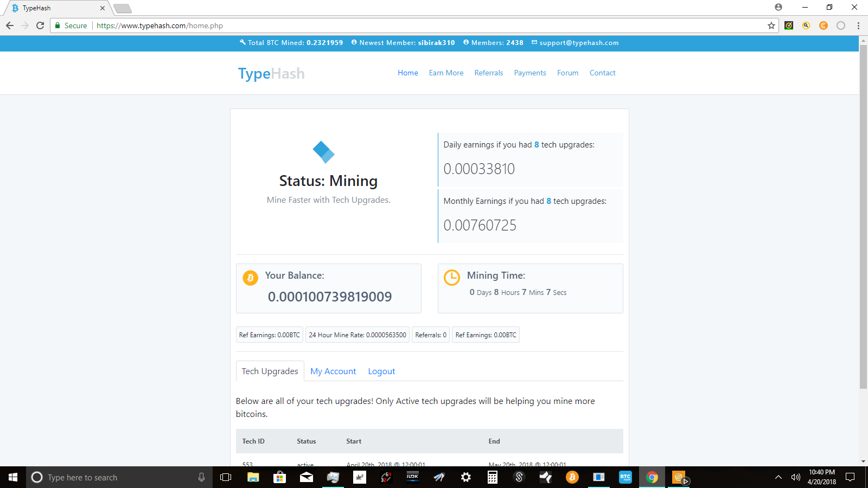Viewport: 868px width, 488px height.
Task: Open the Norton Safe Web extension
Action: tap(789, 25)
